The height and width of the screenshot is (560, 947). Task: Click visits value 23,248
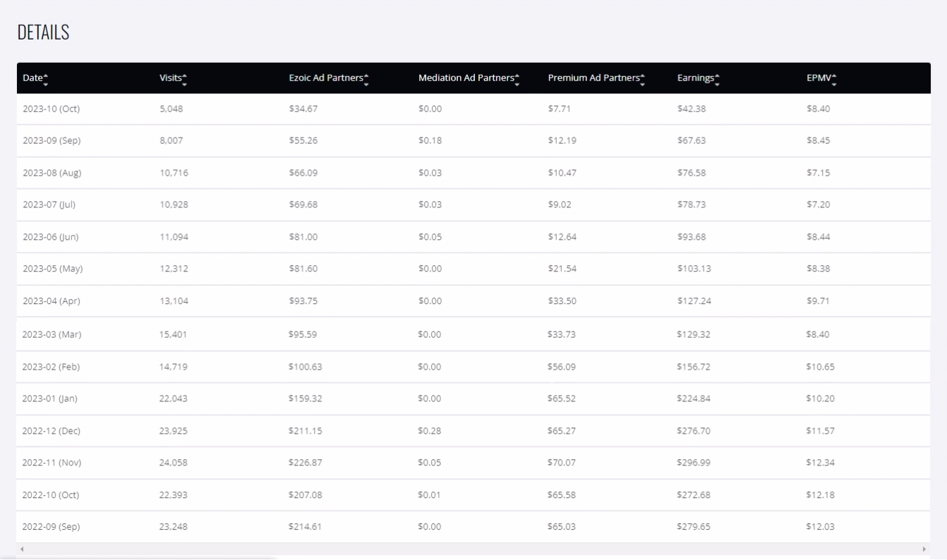coord(174,527)
